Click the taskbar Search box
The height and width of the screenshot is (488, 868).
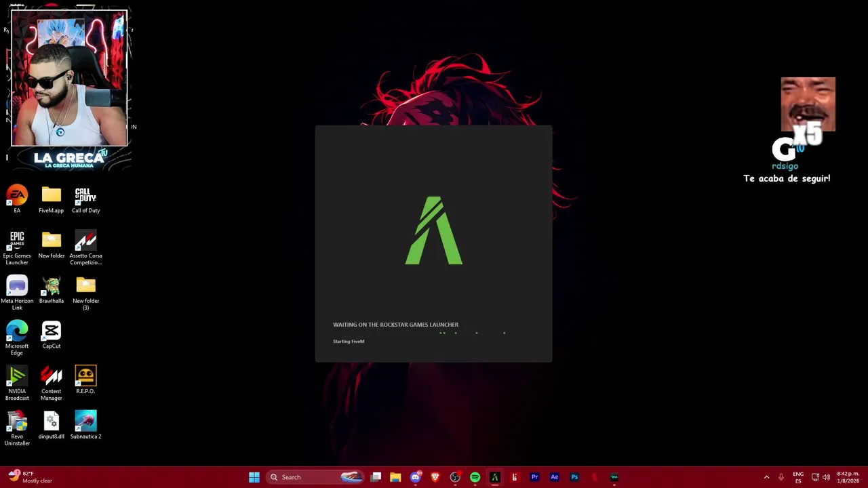315,477
